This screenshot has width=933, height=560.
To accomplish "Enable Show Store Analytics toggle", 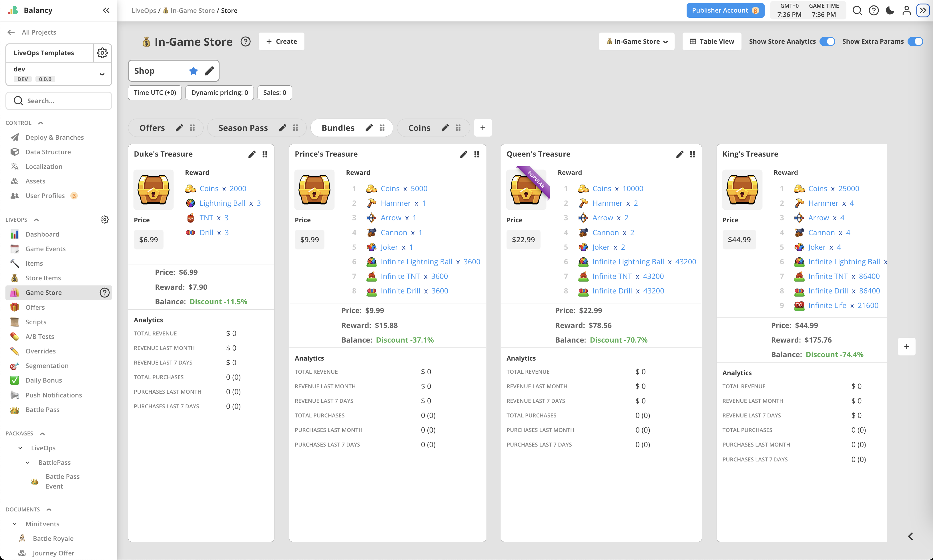I will click(x=827, y=41).
